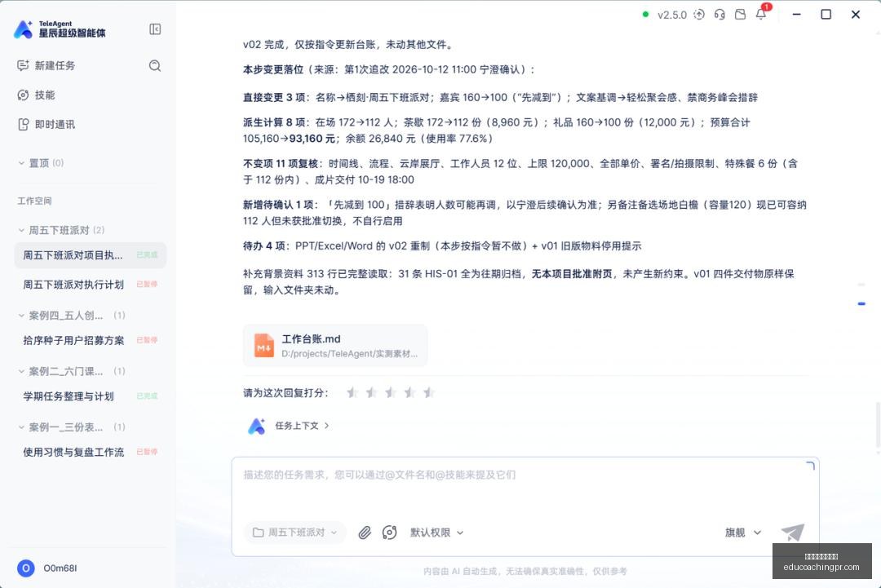This screenshot has width=881, height=588.
Task: Click the green status dot
Action: [x=645, y=15]
